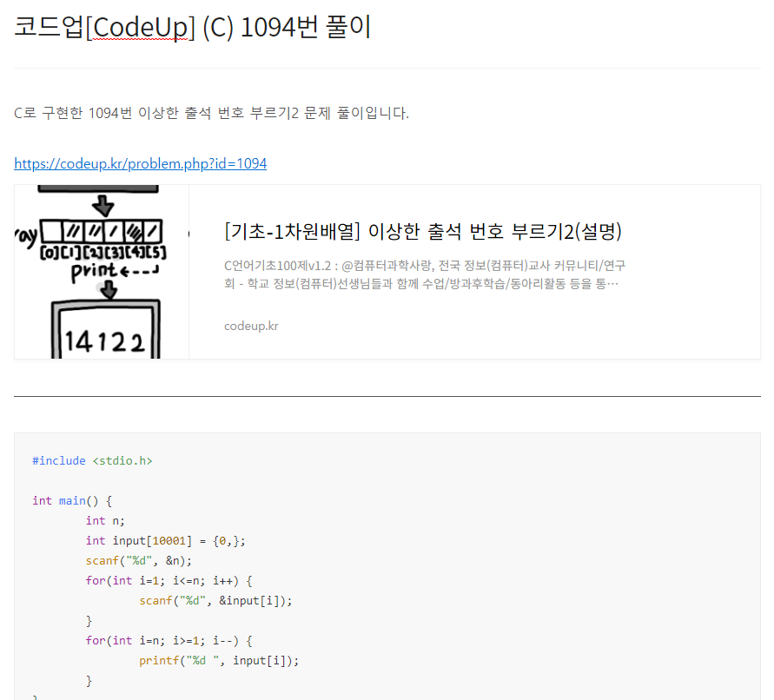Open the codeup.kr problem 1094 hyperlink

coord(140,163)
